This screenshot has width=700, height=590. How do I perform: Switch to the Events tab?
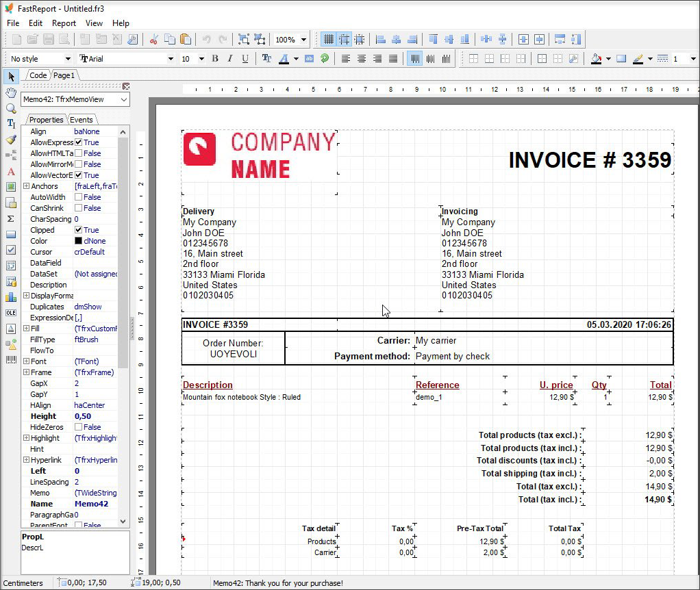pos(82,120)
